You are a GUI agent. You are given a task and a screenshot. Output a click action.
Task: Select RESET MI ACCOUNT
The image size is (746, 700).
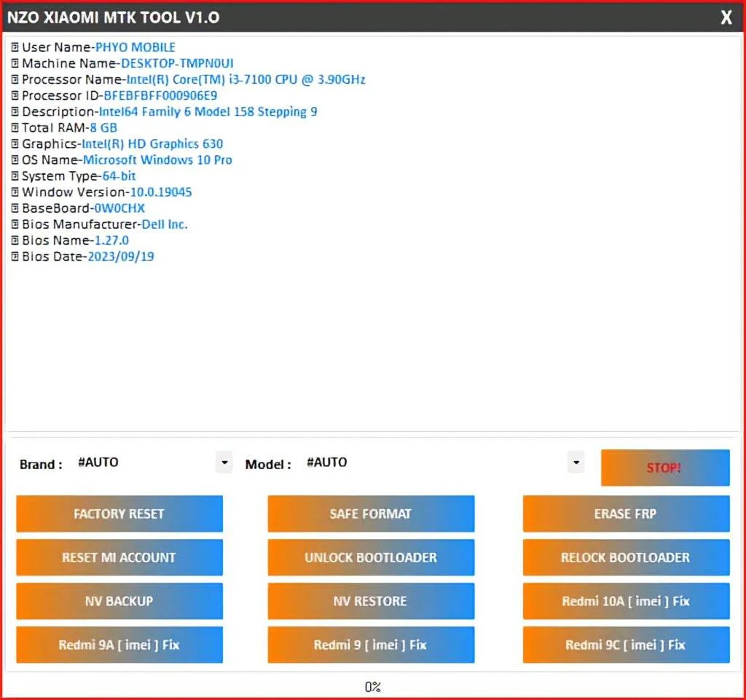[x=119, y=557]
